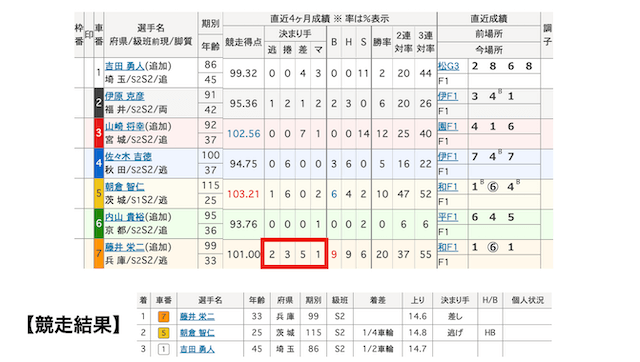The width and height of the screenshot is (640, 362).
Task: Open 山崎 将幸 rider link
Action: pyautogui.click(x=124, y=127)
